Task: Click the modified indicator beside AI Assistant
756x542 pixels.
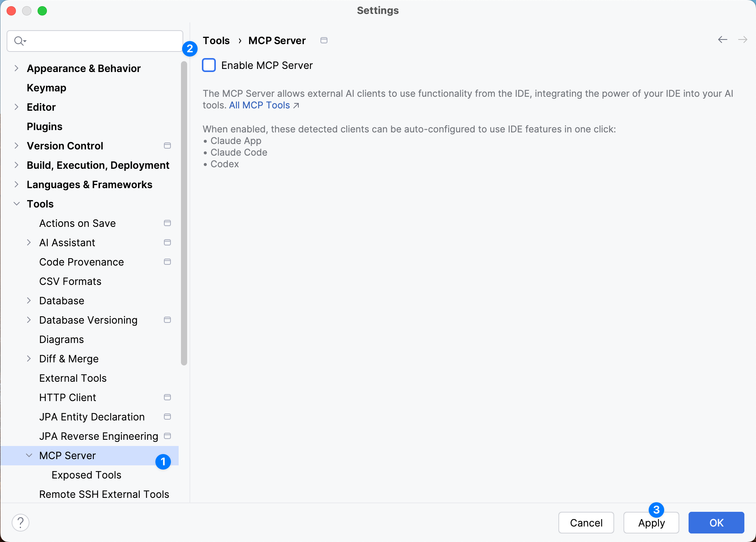Action: point(167,242)
